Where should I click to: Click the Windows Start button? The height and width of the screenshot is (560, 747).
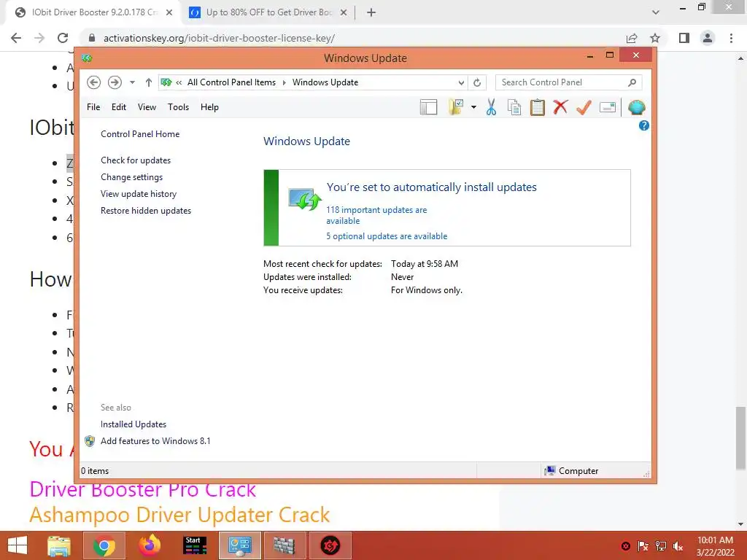click(18, 545)
